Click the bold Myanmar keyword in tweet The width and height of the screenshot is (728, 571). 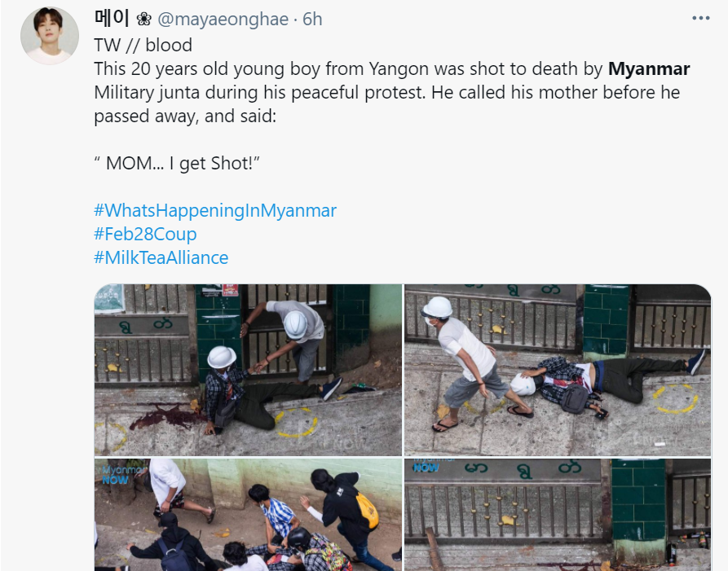(x=649, y=68)
